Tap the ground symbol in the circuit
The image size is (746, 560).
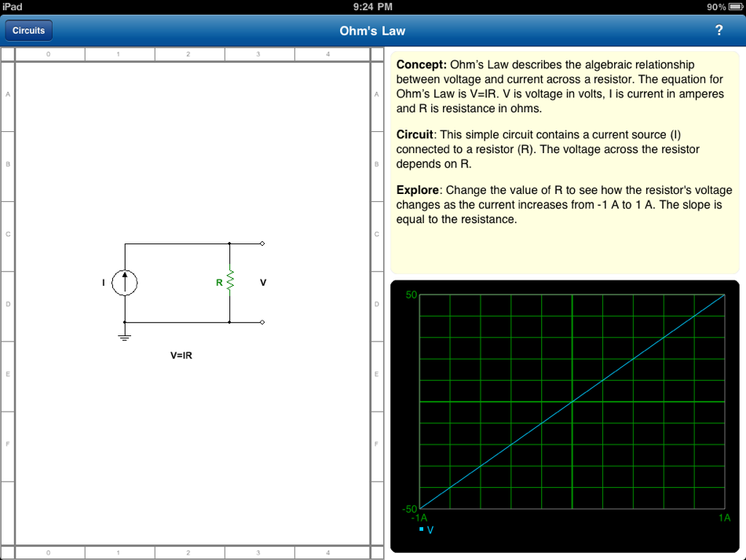125,337
